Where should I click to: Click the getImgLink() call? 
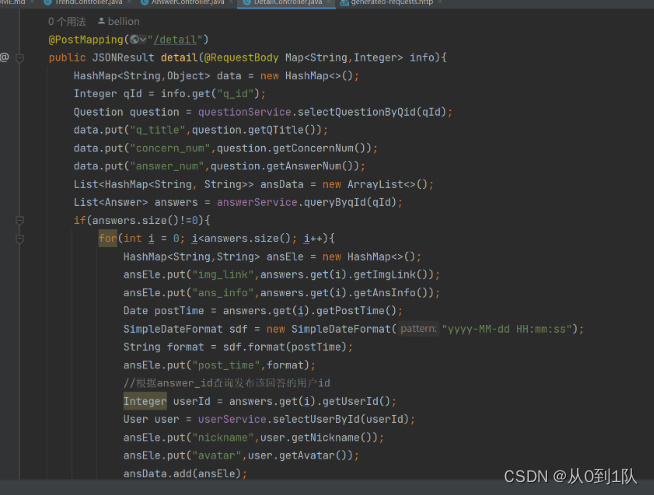pos(390,274)
